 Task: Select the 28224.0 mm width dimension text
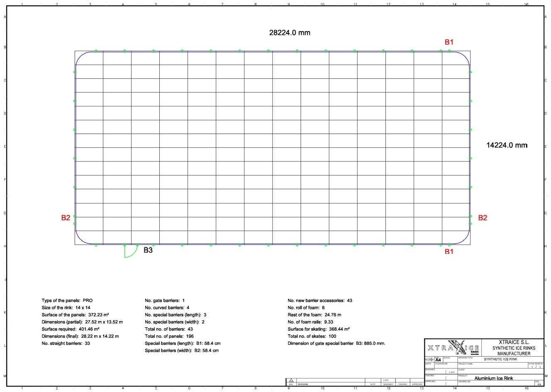pos(290,32)
